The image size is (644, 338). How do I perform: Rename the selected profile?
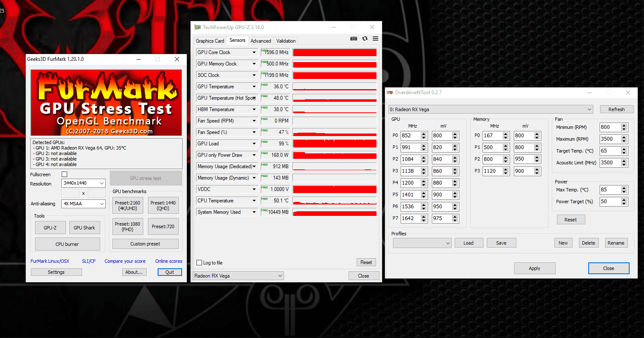click(616, 243)
